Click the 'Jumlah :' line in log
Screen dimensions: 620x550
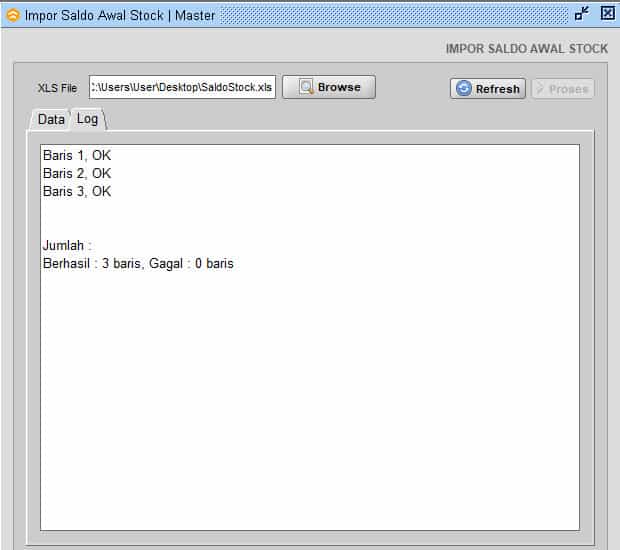(67, 245)
